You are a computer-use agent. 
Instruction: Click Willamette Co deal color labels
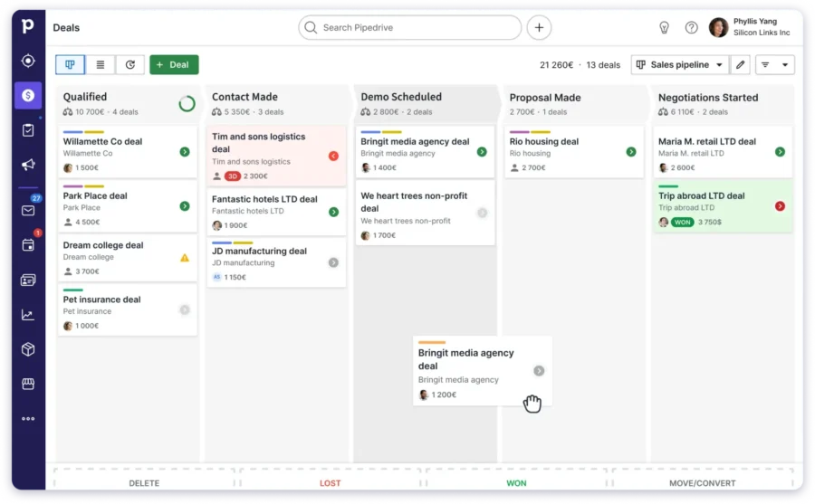(x=83, y=132)
